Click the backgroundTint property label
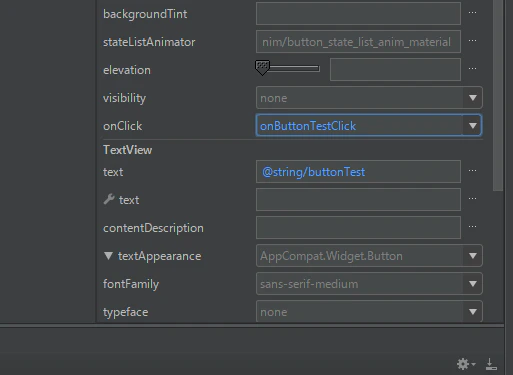This screenshot has width=513, height=375. 145,14
